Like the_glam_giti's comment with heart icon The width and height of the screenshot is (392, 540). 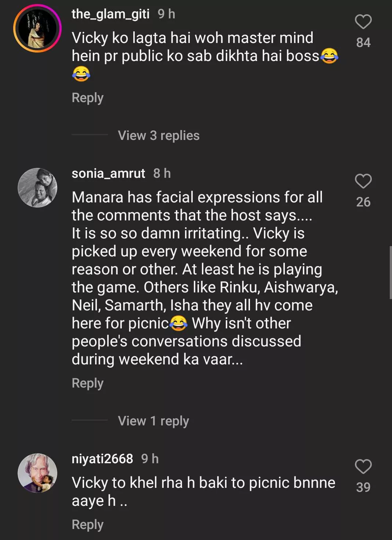[363, 22]
